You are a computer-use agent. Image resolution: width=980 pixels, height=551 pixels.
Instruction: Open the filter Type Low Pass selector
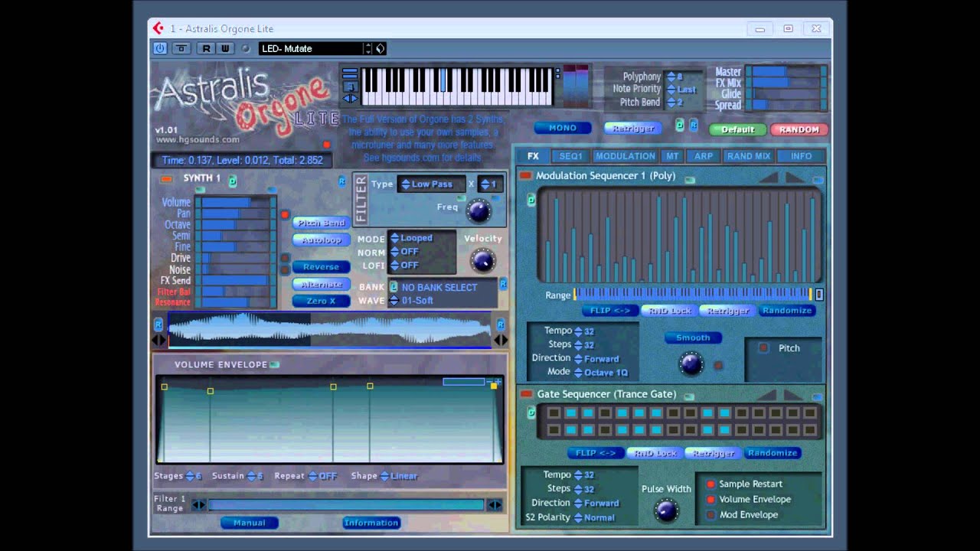pos(432,184)
